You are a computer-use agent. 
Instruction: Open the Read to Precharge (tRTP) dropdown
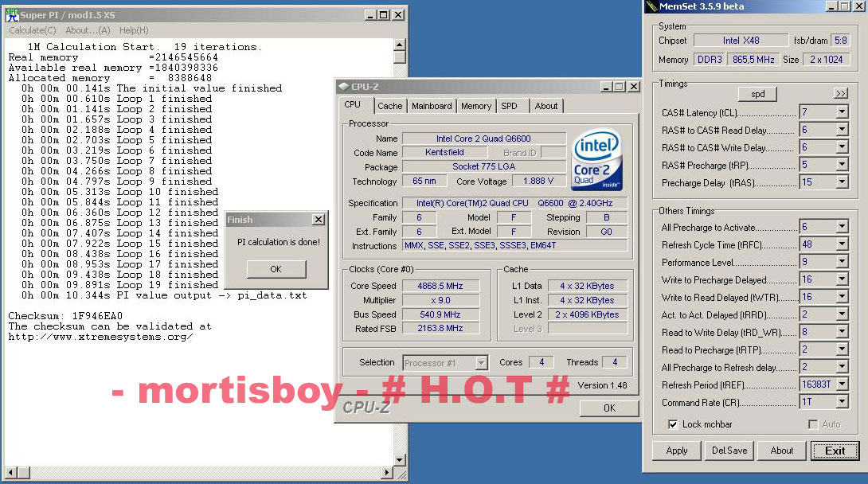coord(842,349)
